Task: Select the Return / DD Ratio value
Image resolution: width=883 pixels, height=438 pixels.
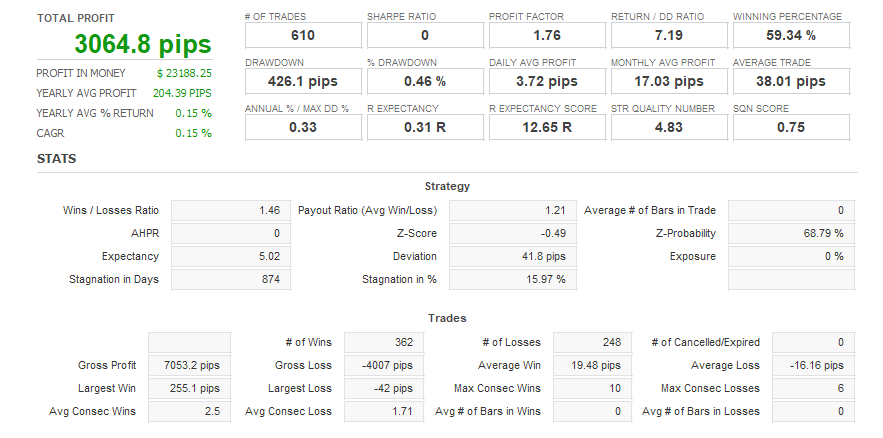Action: [669, 36]
